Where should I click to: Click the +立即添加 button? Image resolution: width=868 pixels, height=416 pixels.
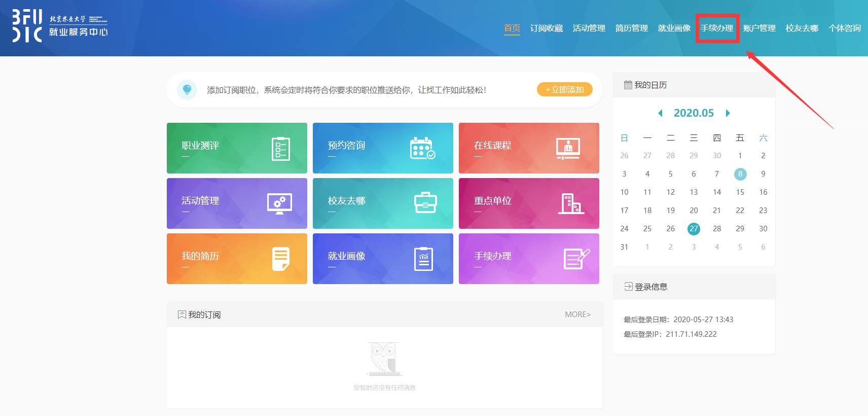[565, 90]
